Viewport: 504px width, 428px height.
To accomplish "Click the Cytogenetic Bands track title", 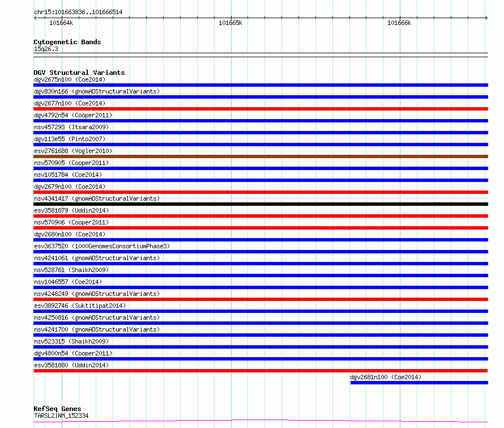I will point(67,42).
